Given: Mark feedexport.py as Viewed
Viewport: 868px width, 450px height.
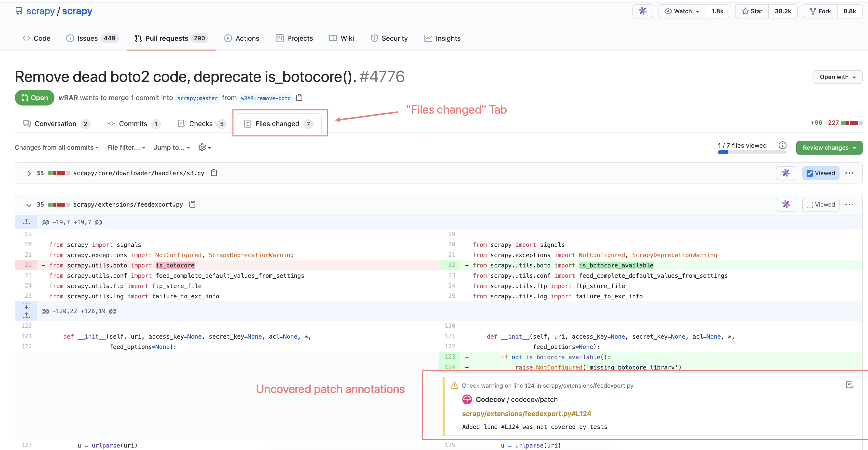Looking at the screenshot, I should click(x=810, y=204).
